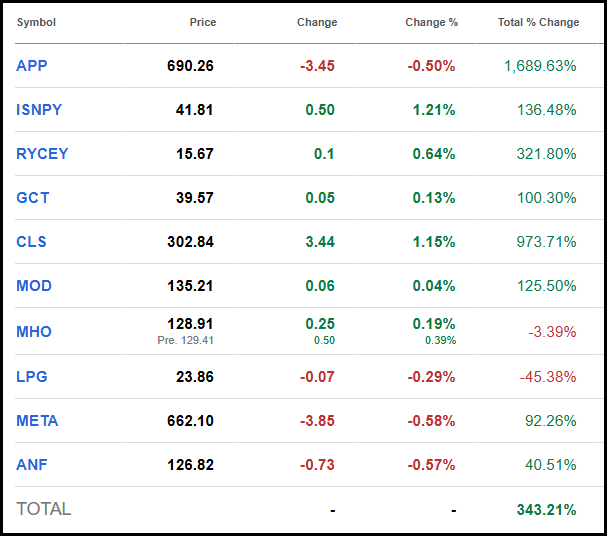The image size is (607, 536).
Task: Click the ANF ticker symbol
Action: (32, 465)
